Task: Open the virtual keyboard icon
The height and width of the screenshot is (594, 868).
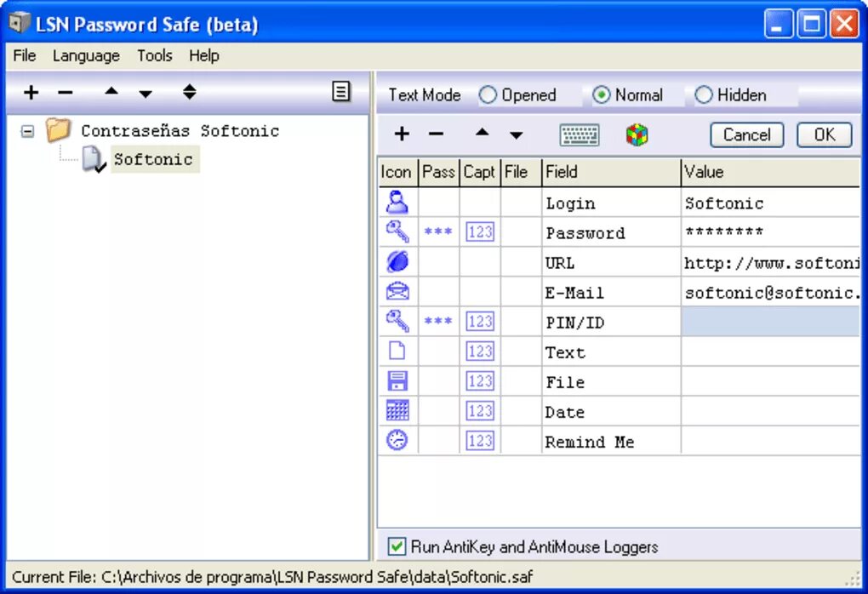Action: point(580,135)
